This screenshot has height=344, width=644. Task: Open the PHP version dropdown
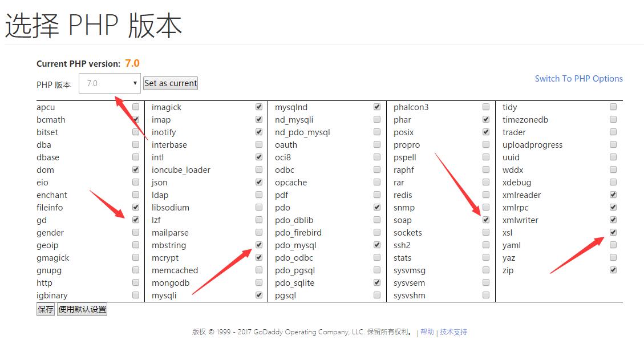pyautogui.click(x=110, y=83)
